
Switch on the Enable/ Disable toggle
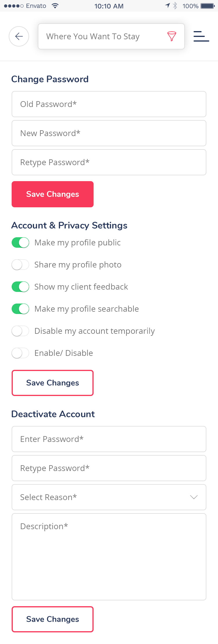click(x=20, y=353)
